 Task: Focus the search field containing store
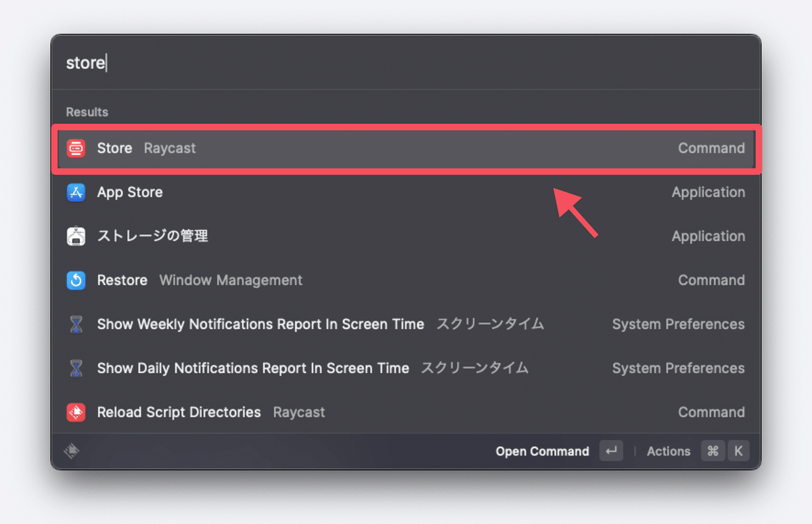406,63
